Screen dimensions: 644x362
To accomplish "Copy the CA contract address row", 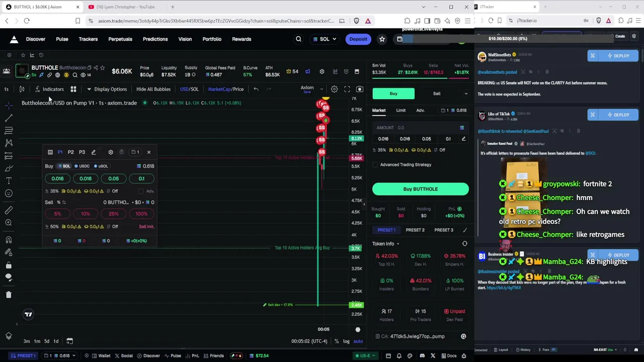I will (421, 336).
